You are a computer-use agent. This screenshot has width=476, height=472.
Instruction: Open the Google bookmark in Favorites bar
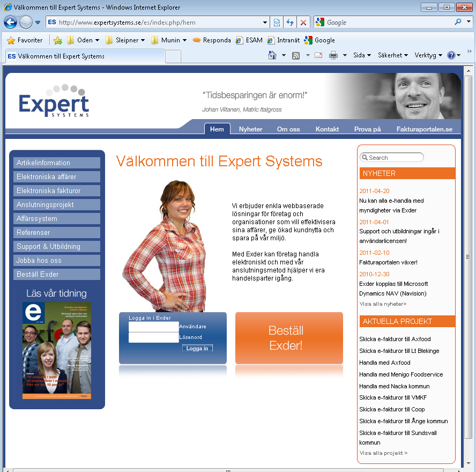point(319,40)
